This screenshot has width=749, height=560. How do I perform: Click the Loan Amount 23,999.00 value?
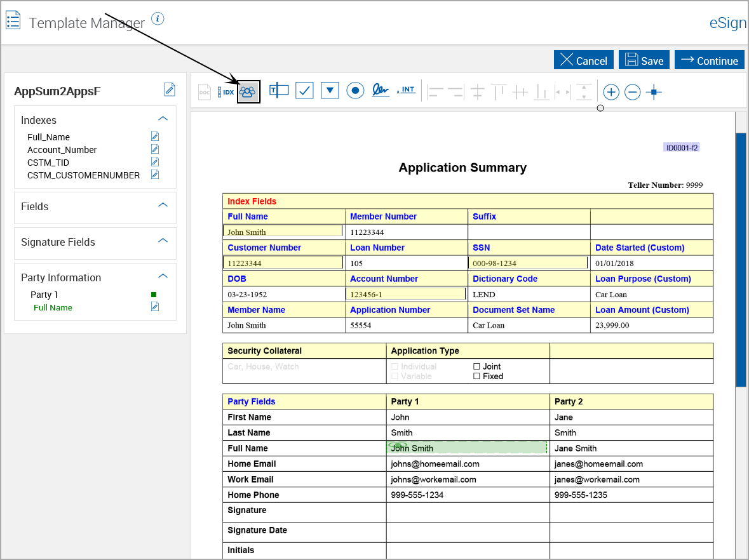point(612,325)
